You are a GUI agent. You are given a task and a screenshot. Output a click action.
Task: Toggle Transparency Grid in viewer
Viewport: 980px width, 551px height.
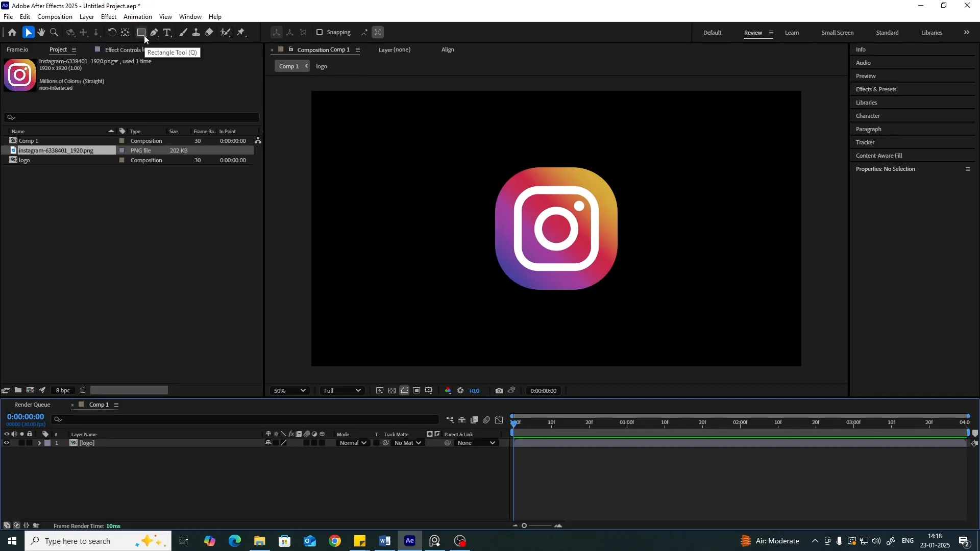point(392,391)
